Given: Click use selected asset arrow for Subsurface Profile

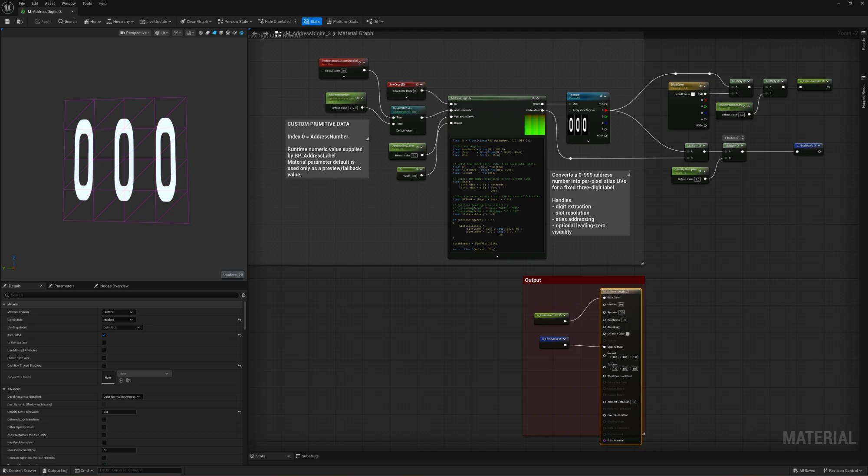Looking at the screenshot, I should (x=121, y=380).
